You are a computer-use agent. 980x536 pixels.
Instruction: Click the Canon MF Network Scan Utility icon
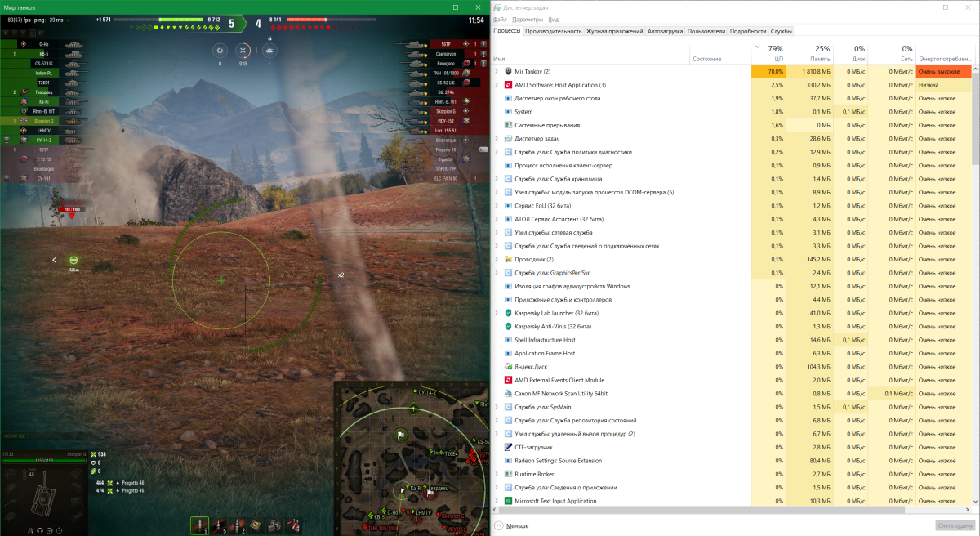(x=508, y=393)
